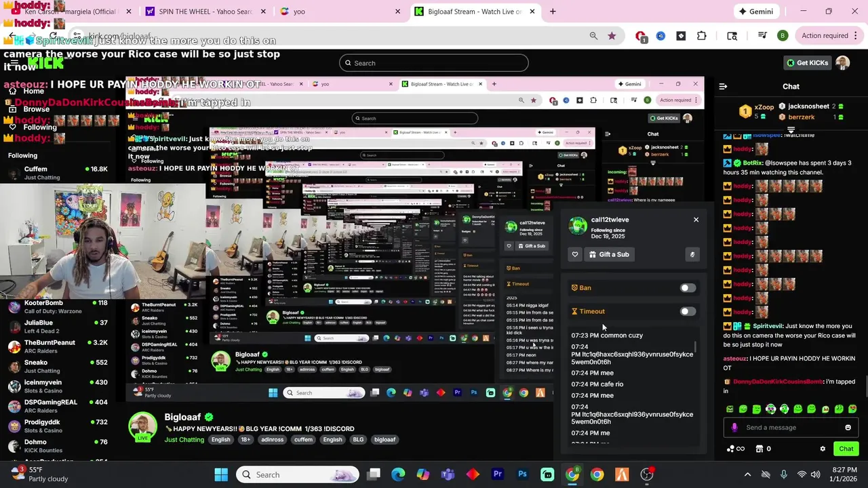Screen dimensions: 868x488
Task: Select the '07:23 PM common cuzy' message
Action: 607,335
